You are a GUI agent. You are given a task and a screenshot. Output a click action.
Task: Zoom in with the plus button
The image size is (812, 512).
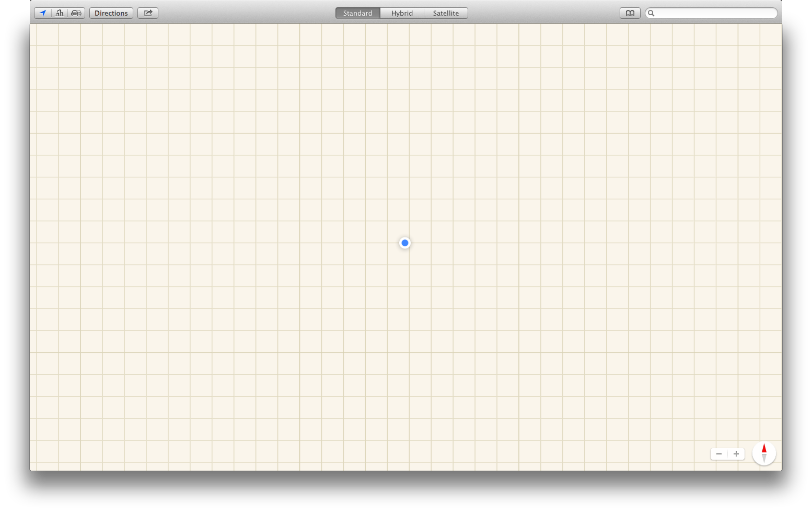coord(736,454)
